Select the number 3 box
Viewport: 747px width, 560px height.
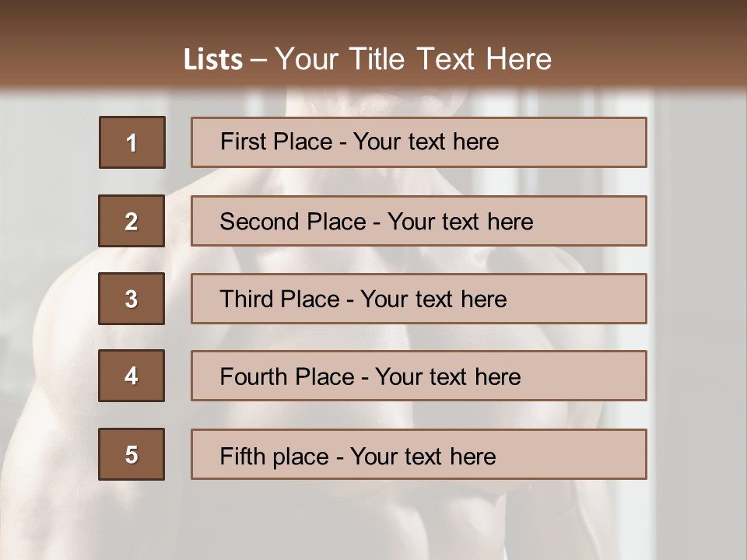pos(132,299)
